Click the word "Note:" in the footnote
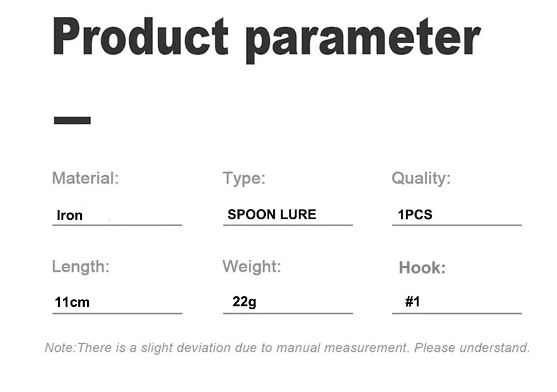Viewport: 557px width, 392px height. 60,348
